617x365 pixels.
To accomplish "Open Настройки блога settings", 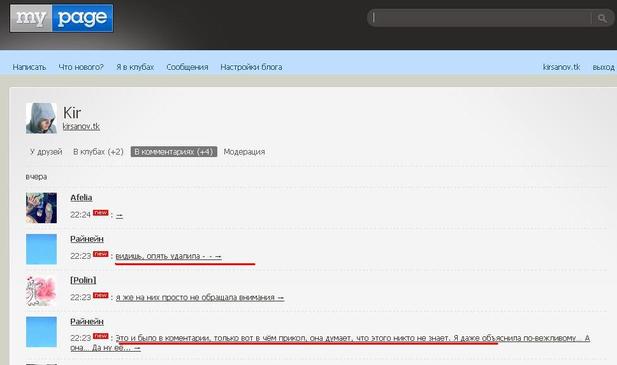I will (251, 67).
